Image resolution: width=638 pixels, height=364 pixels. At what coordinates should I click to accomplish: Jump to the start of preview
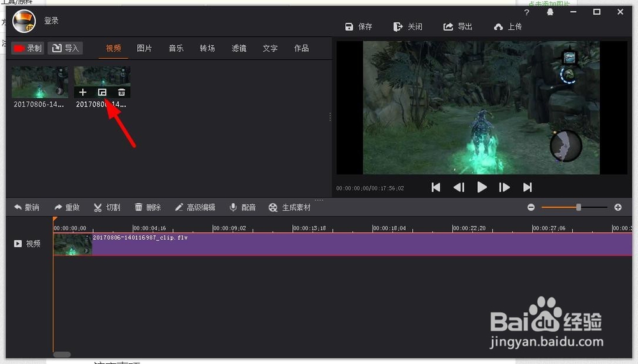[436, 187]
